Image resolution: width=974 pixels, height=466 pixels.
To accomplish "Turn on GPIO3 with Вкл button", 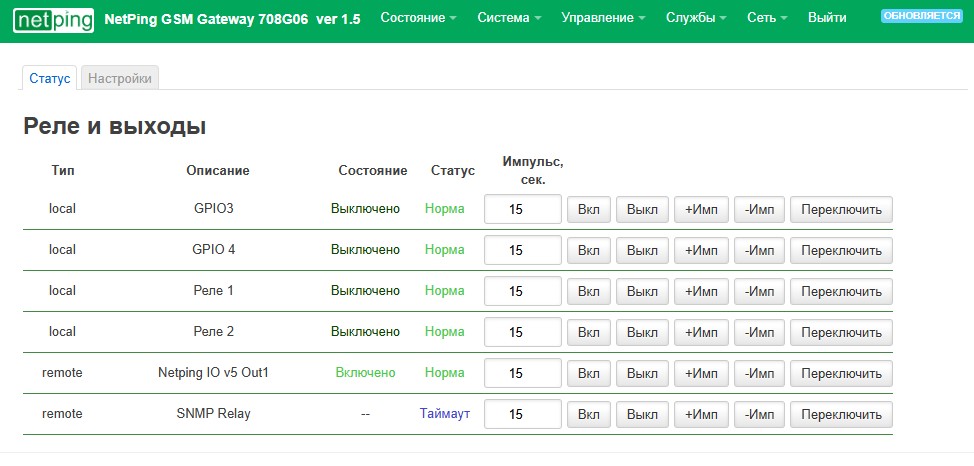I will point(588,209).
